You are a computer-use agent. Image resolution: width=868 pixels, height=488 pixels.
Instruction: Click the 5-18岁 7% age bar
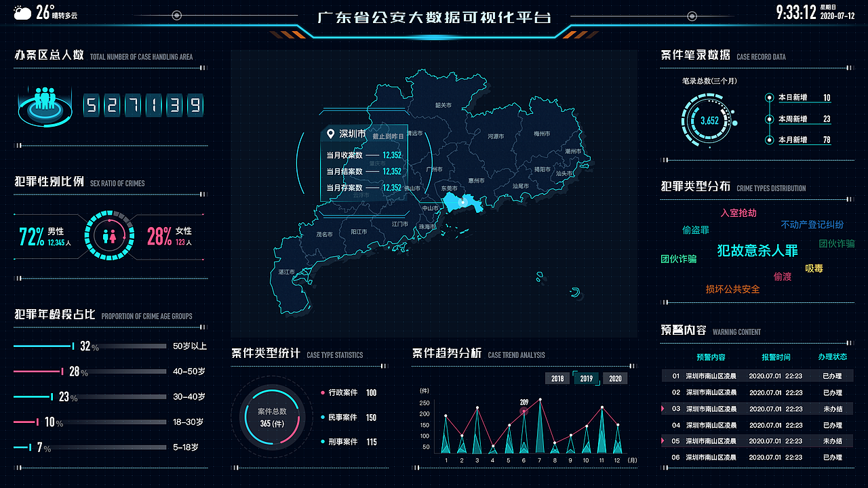click(90, 447)
